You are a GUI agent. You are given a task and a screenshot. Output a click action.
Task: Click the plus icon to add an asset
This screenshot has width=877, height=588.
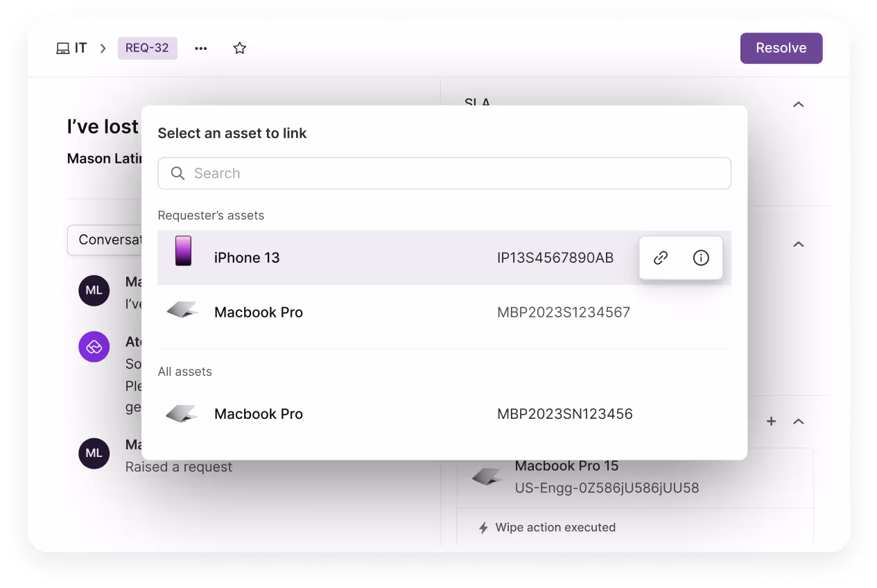[x=771, y=421]
